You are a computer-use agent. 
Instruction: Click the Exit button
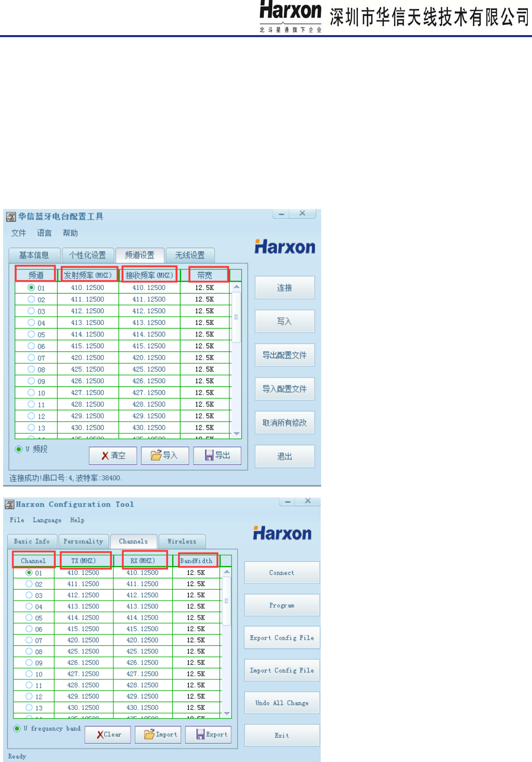282,735
